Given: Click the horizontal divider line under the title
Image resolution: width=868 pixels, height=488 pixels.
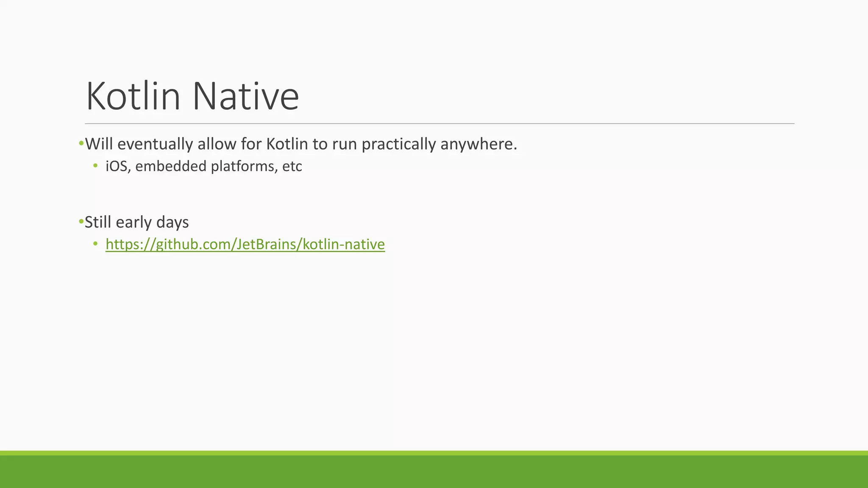Looking at the screenshot, I should click(x=439, y=124).
